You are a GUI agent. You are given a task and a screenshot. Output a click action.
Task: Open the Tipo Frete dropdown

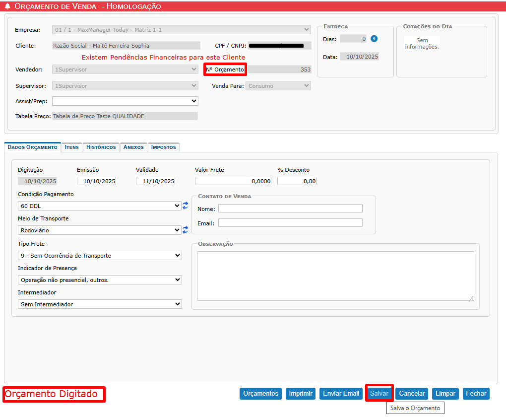click(x=100, y=255)
